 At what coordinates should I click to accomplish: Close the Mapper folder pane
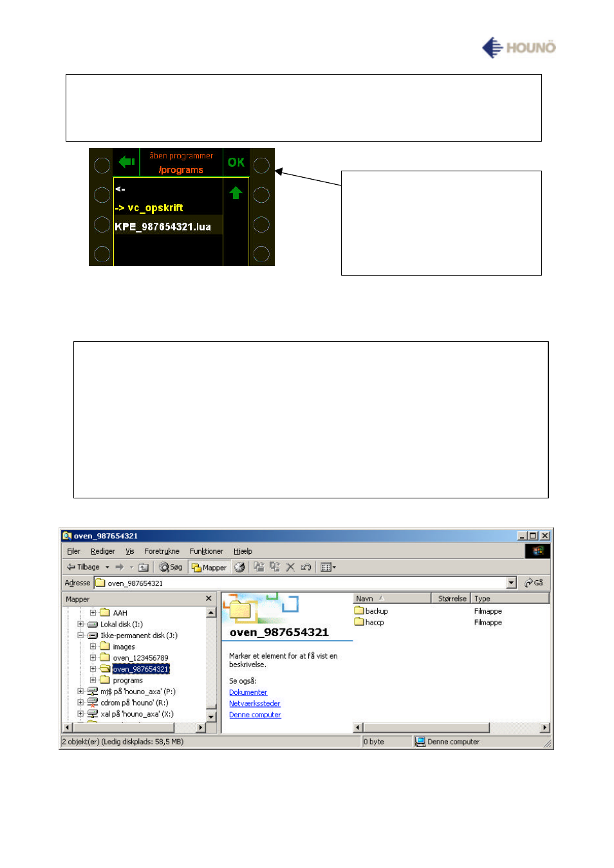209,598
